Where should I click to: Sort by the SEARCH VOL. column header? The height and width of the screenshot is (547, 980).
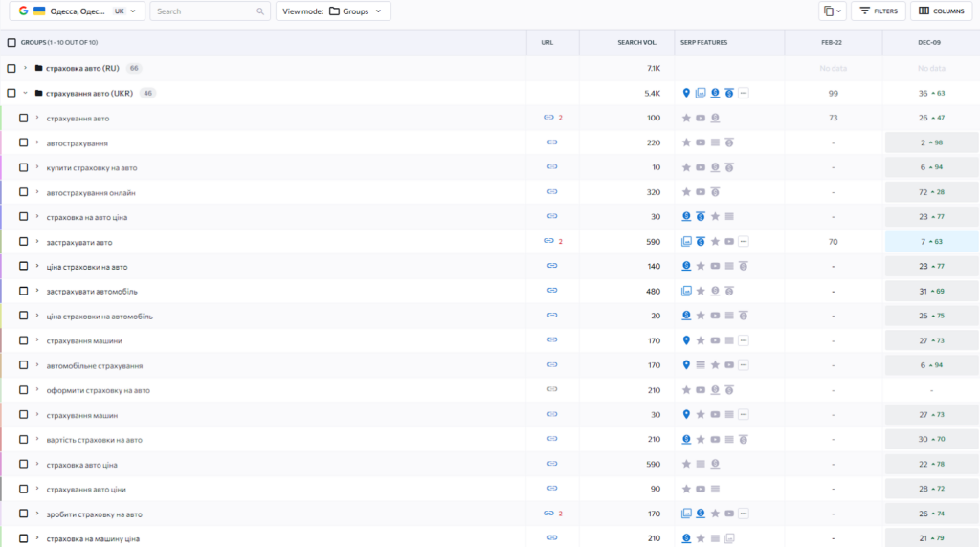637,43
